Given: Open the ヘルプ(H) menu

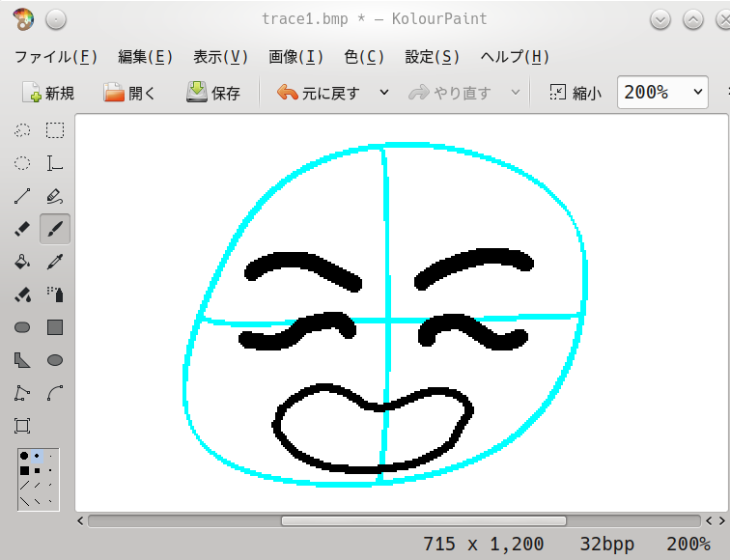Looking at the screenshot, I should pyautogui.click(x=515, y=57).
